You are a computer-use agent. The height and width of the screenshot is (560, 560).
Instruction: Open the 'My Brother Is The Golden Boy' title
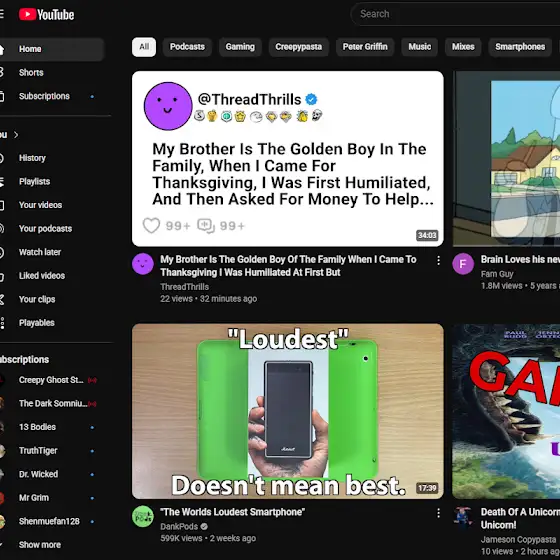[288, 266]
